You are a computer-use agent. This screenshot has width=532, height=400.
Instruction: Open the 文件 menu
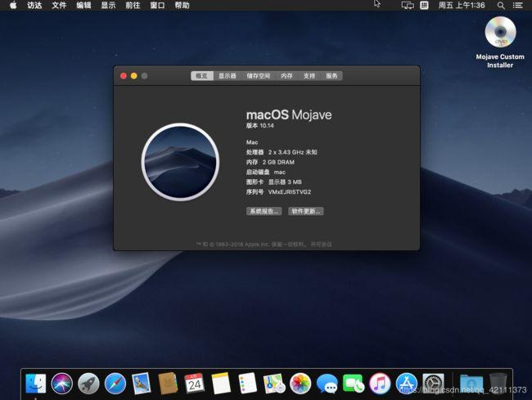click(59, 6)
